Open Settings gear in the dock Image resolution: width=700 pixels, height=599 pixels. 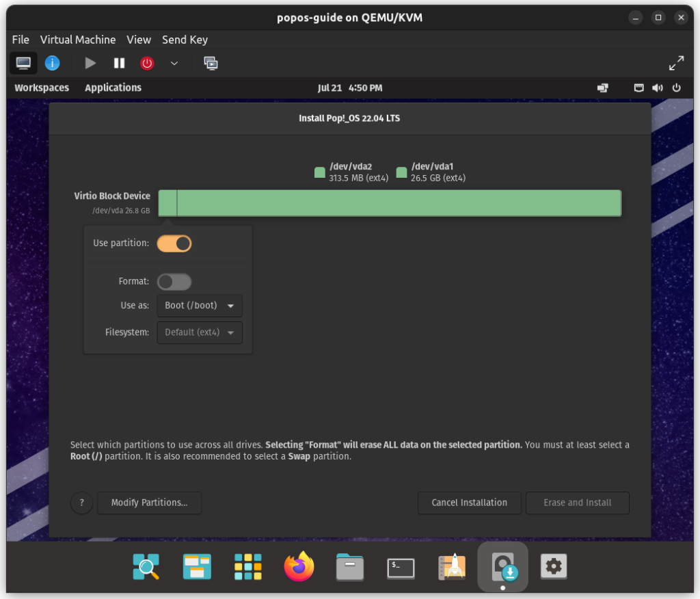click(x=554, y=566)
